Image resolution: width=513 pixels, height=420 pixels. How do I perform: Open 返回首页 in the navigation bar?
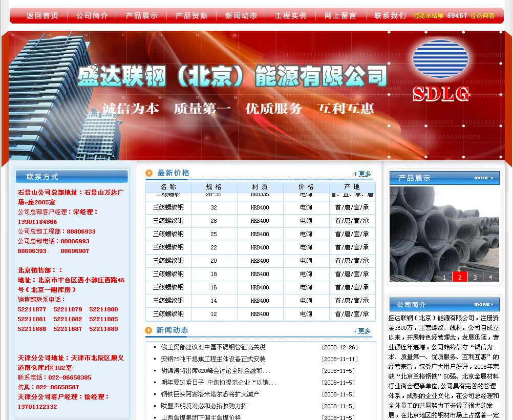(42, 16)
